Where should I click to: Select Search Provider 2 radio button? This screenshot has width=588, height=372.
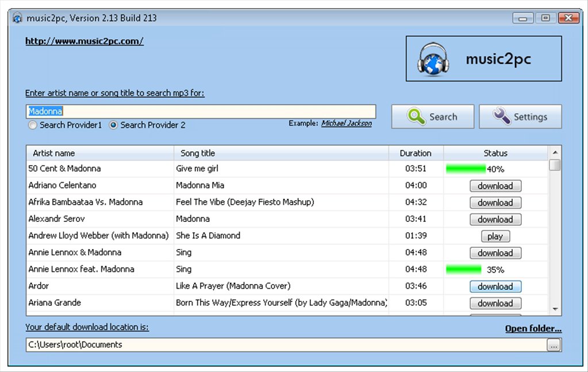click(113, 125)
